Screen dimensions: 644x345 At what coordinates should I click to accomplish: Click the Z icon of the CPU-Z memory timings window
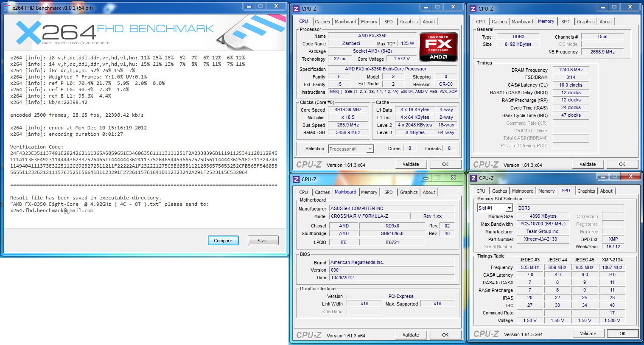point(473,8)
